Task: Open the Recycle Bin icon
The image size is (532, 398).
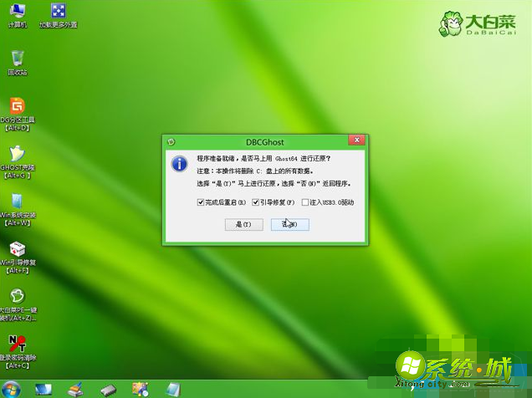Action: pyautogui.click(x=18, y=63)
